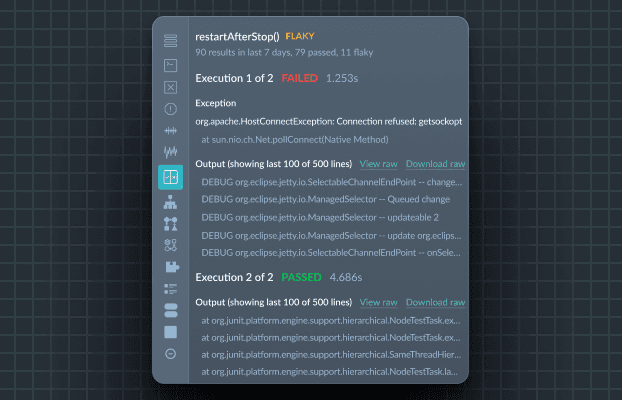Click the two stacked pills icon
622x400 pixels.
pyautogui.click(x=170, y=310)
